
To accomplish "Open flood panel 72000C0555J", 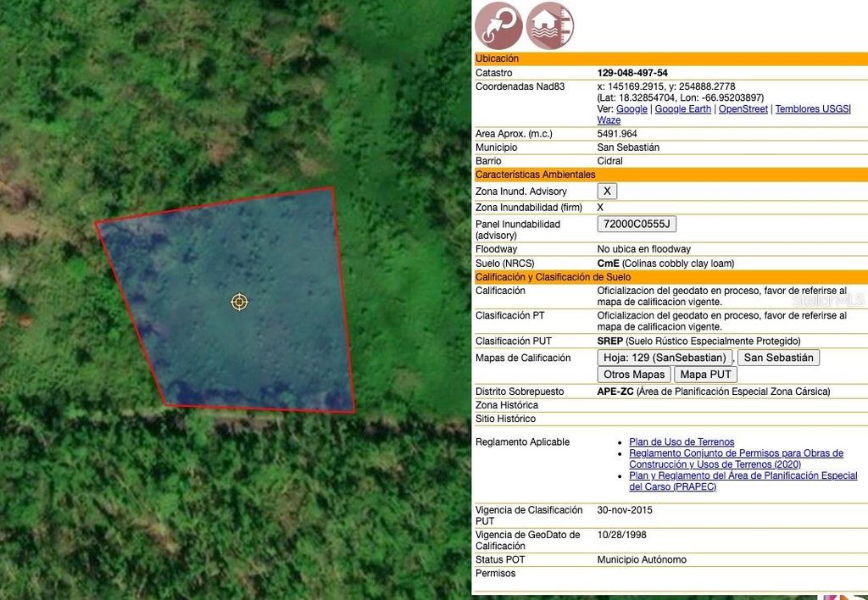I will pyautogui.click(x=637, y=224).
